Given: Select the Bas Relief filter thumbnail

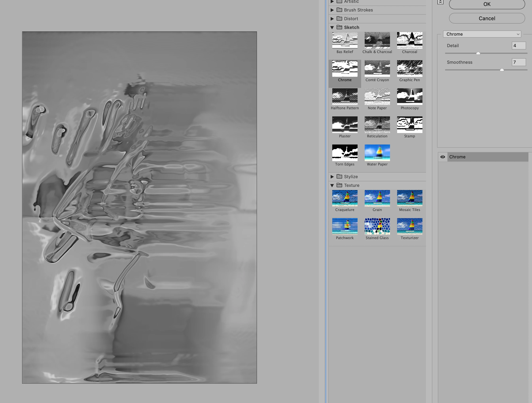Looking at the screenshot, I should 345,40.
